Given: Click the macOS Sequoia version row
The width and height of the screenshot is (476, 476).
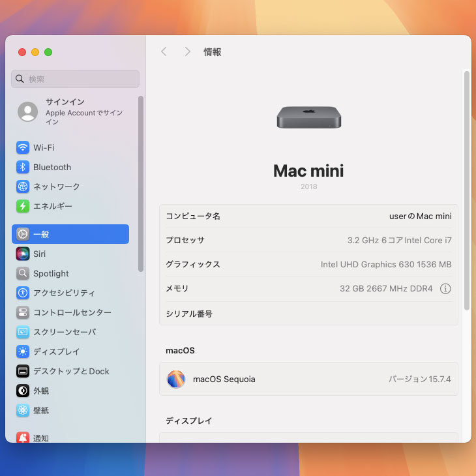Looking at the screenshot, I should coord(308,379).
